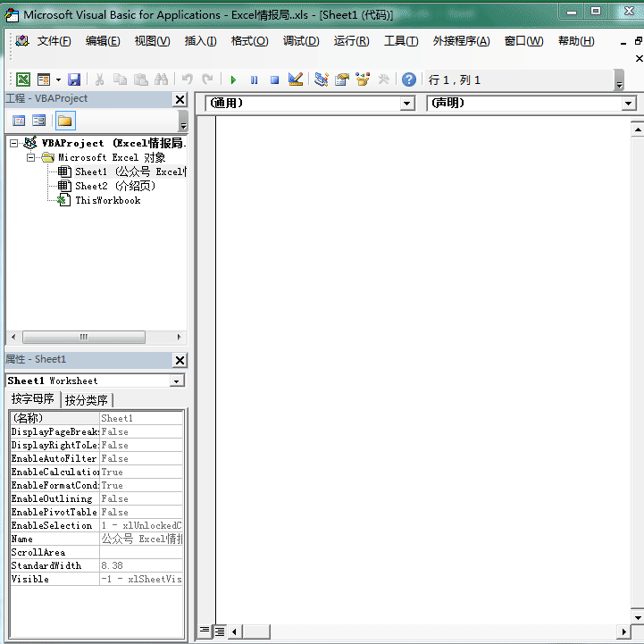Open the 调试(D) menu
644x644 pixels.
(x=301, y=41)
